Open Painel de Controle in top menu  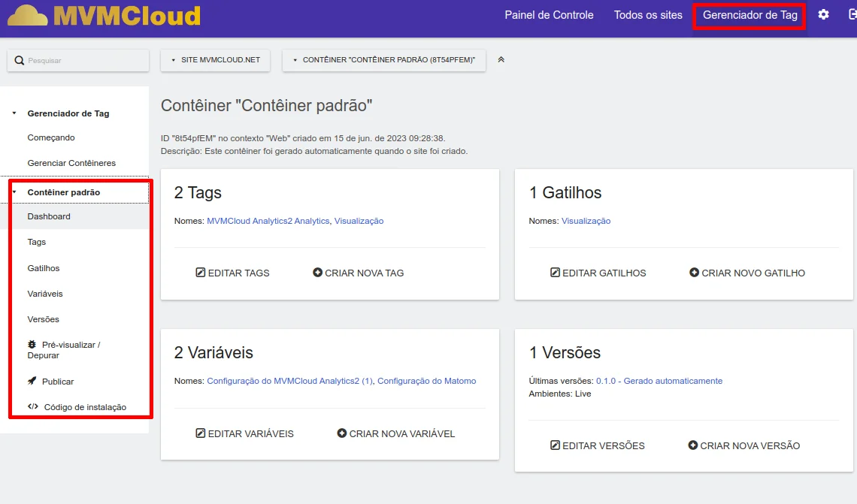tap(549, 15)
